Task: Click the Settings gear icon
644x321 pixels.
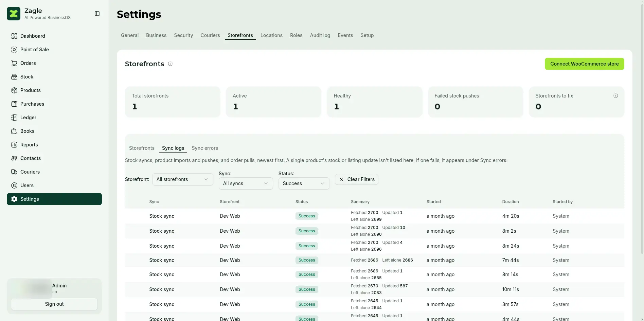Action: (x=14, y=199)
